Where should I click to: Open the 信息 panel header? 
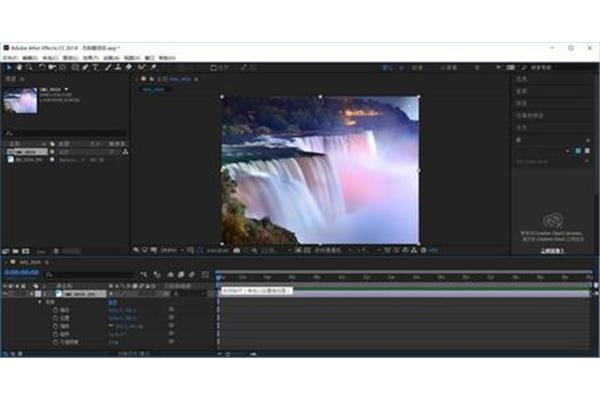(522, 79)
